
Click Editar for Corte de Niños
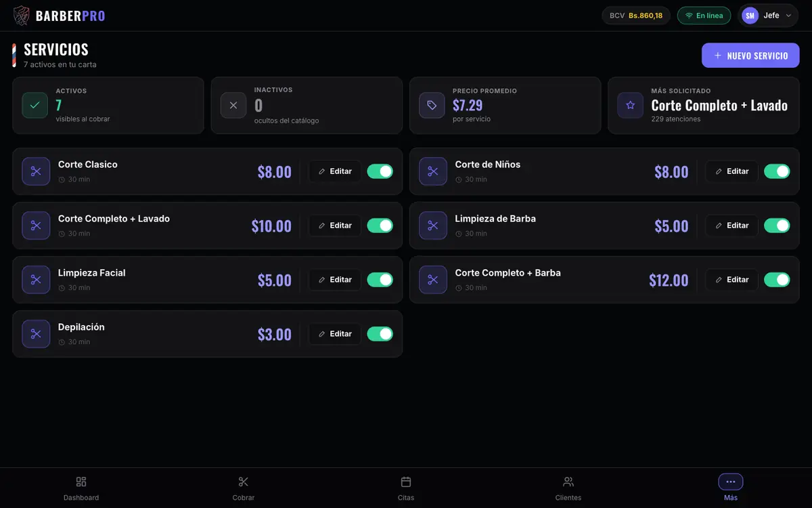[732, 171]
